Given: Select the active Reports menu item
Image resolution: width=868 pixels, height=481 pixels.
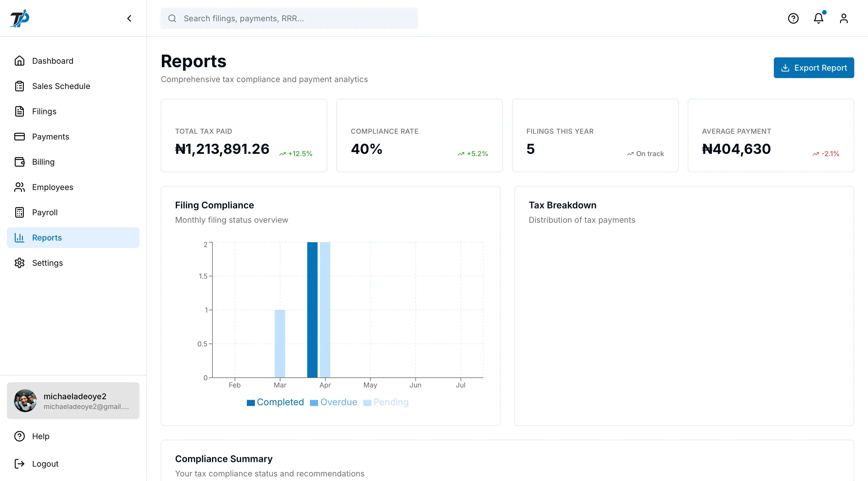Looking at the screenshot, I should [73, 237].
